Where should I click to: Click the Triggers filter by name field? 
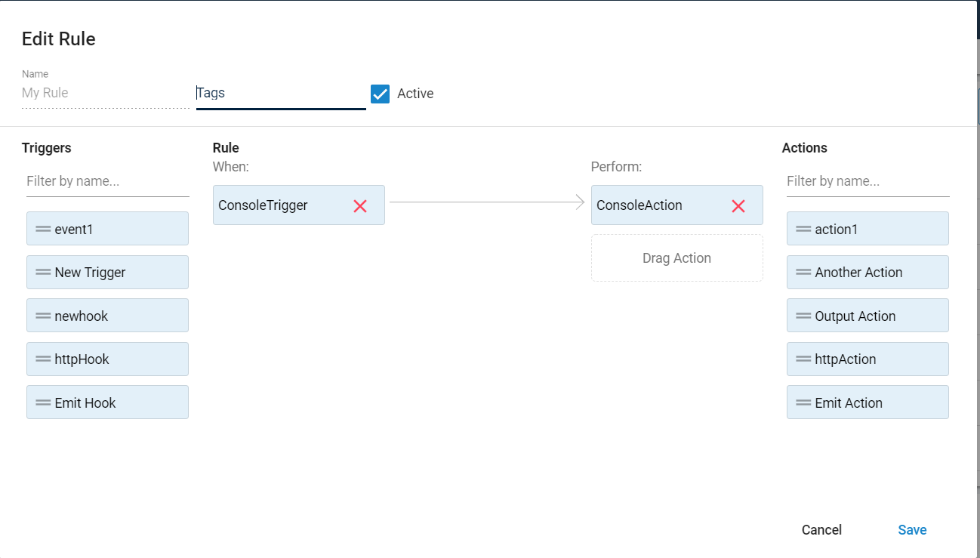pyautogui.click(x=107, y=181)
